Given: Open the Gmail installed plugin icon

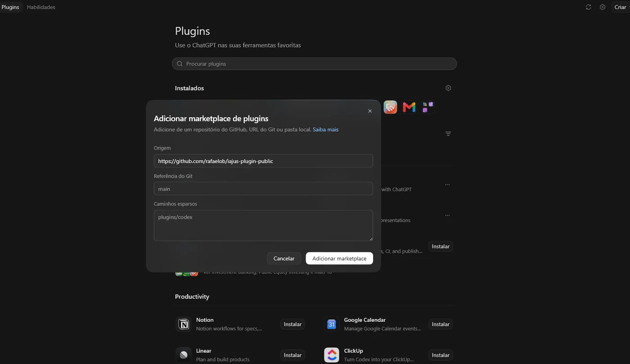Looking at the screenshot, I should coord(409,107).
